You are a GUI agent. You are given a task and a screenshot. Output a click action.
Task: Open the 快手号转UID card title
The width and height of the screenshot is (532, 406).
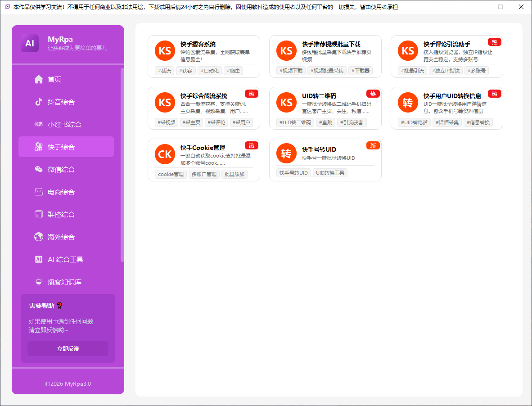click(319, 149)
